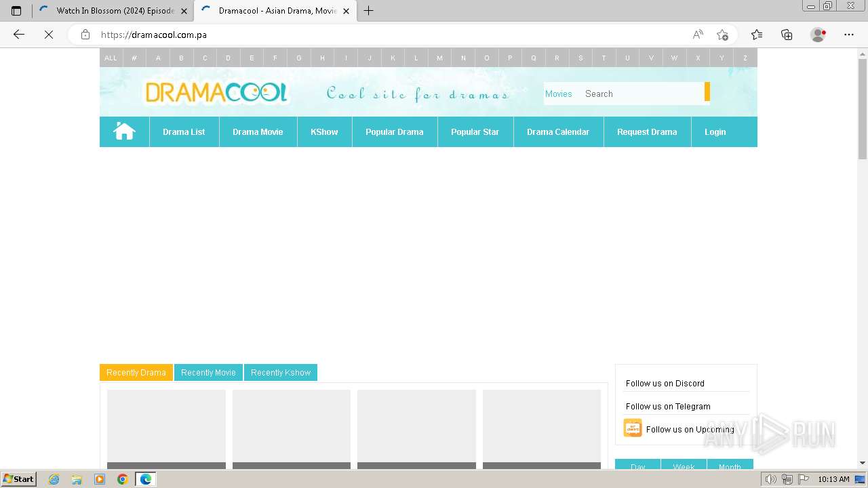Open Windows Start menu
Viewport: 868px width, 488px height.
tap(18, 479)
